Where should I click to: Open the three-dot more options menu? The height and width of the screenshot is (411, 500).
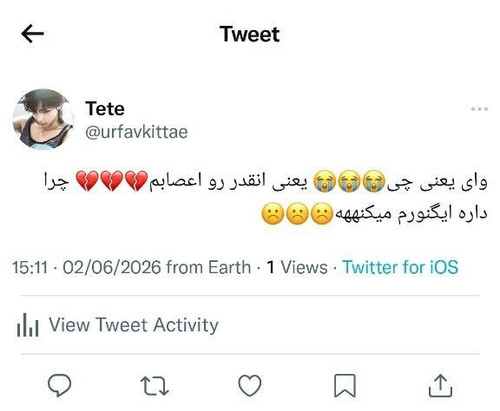(x=479, y=109)
